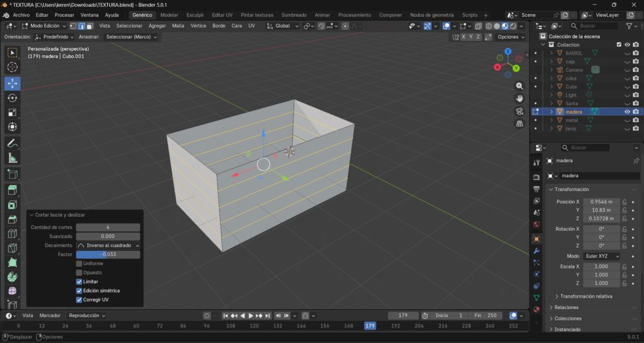This screenshot has width=644, height=343.
Task: Pick the Extrude Region tool
Action: point(12,190)
